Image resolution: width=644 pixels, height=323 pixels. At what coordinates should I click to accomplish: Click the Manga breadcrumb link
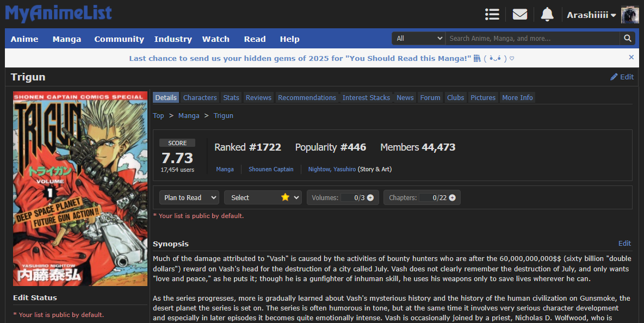[189, 115]
